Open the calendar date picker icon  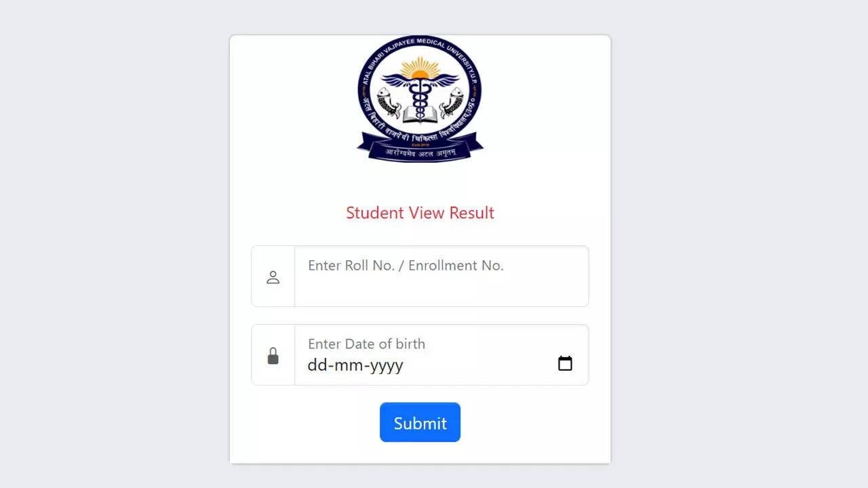point(565,363)
